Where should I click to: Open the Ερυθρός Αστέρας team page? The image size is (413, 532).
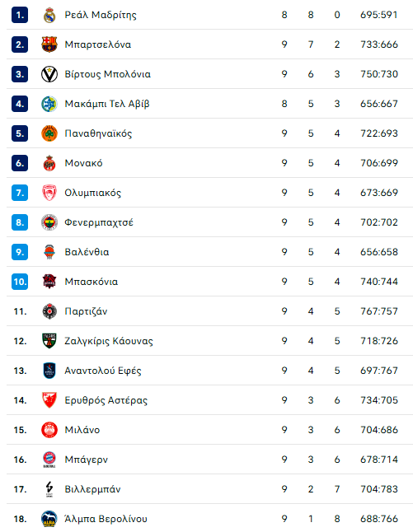coord(106,400)
